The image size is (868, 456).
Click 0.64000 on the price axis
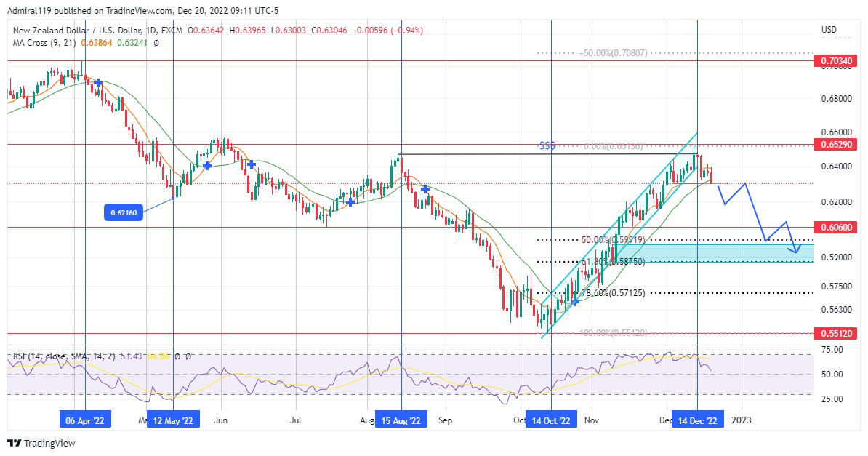click(837, 167)
